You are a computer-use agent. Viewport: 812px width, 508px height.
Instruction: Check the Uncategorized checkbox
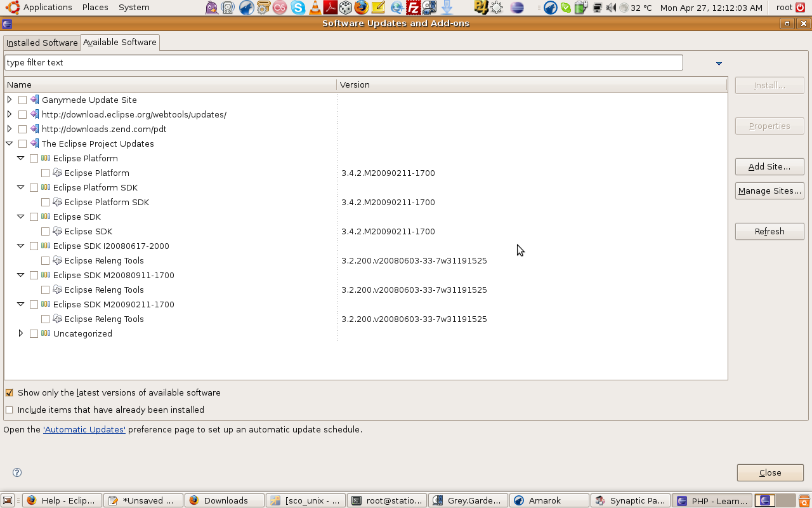coord(34,333)
